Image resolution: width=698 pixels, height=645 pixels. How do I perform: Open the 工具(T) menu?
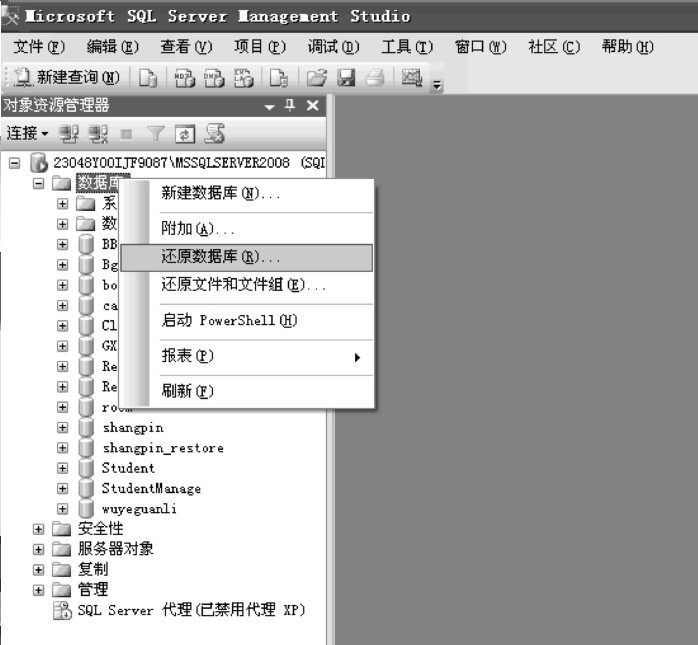(407, 46)
